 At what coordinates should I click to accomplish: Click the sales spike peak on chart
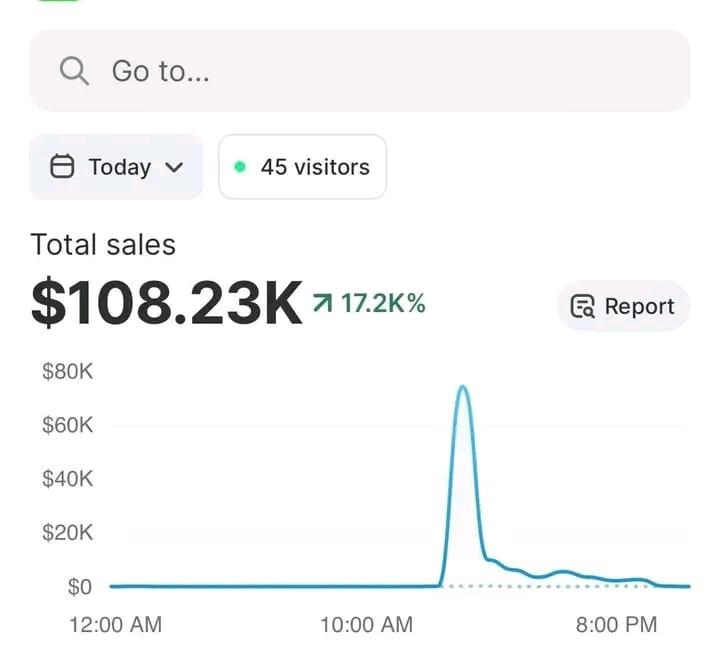(463, 387)
